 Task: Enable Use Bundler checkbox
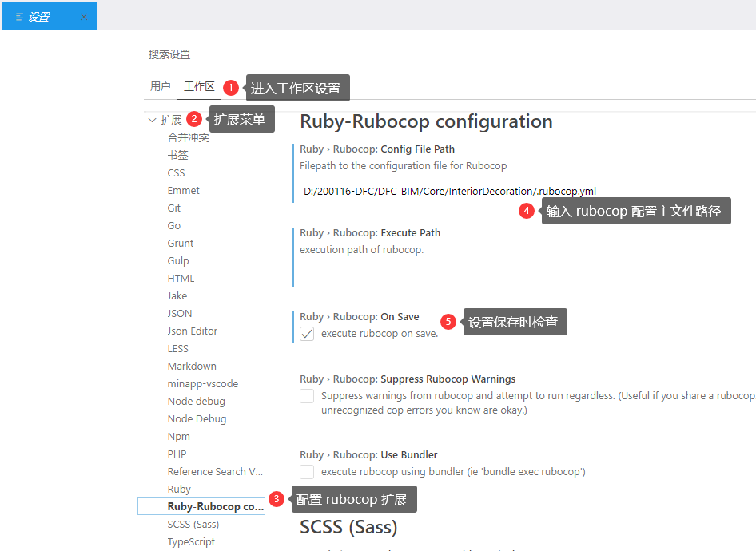(x=307, y=472)
